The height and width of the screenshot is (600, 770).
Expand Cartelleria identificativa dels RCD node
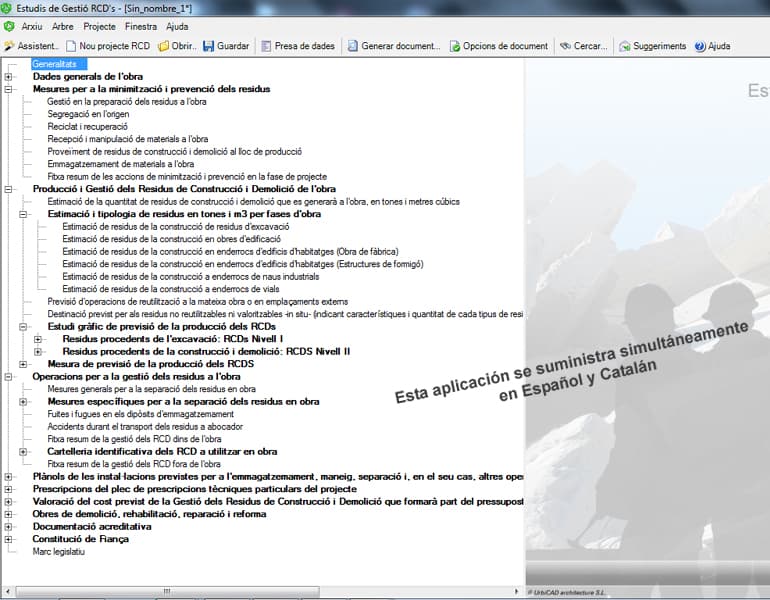[x=23, y=452]
